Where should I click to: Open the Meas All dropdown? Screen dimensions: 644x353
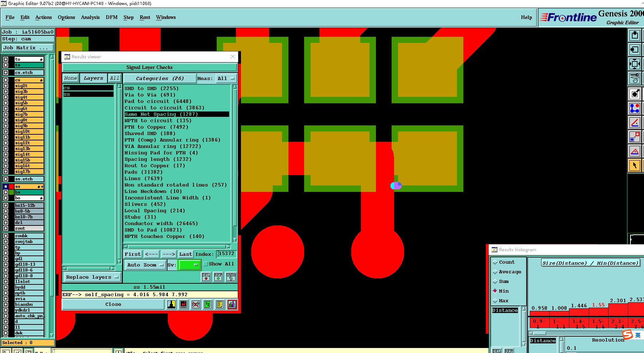tap(226, 79)
